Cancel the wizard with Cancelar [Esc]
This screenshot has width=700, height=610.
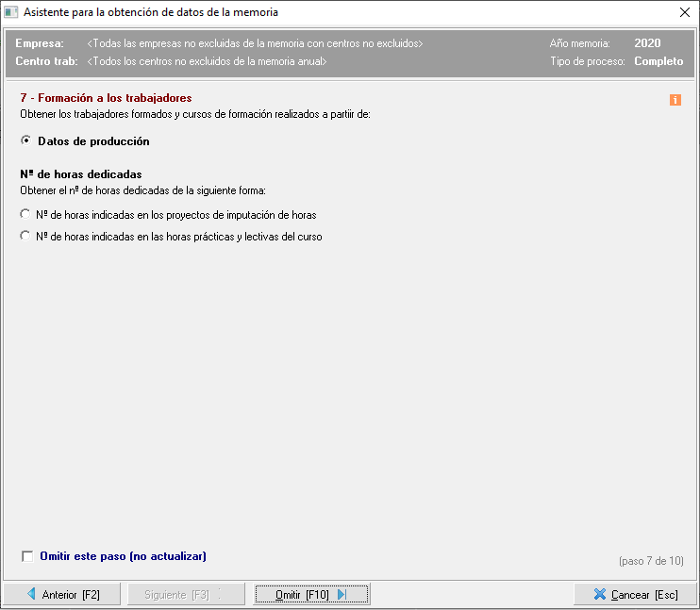(x=636, y=595)
